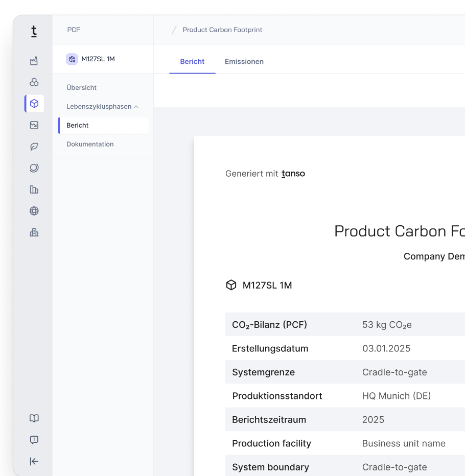The image size is (465, 476).
Task: Open the factory icon in the sidebar
Action: (34, 61)
